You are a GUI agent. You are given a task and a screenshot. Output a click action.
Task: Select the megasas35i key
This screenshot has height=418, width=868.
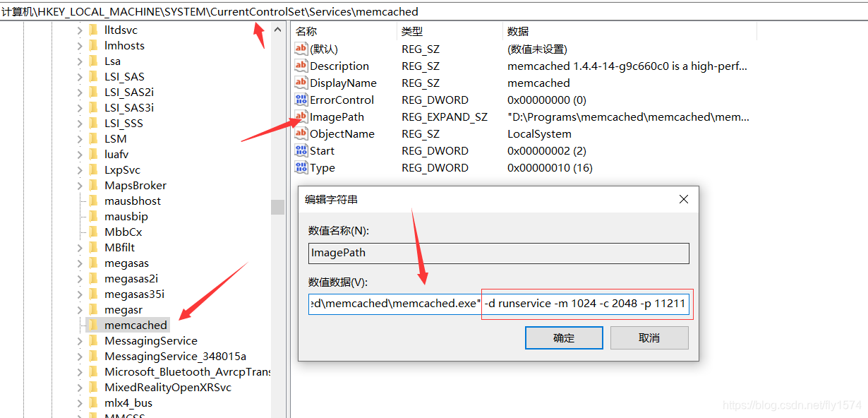point(134,294)
